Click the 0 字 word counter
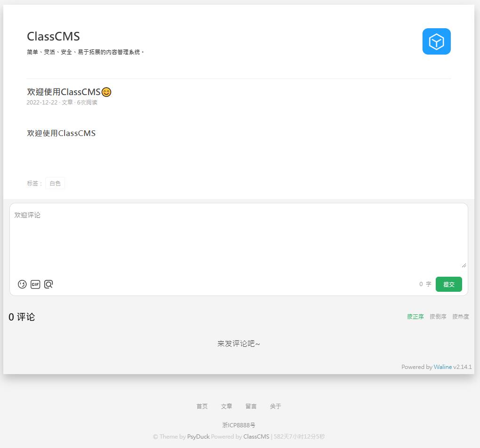This screenshot has height=448, width=480. pos(425,284)
